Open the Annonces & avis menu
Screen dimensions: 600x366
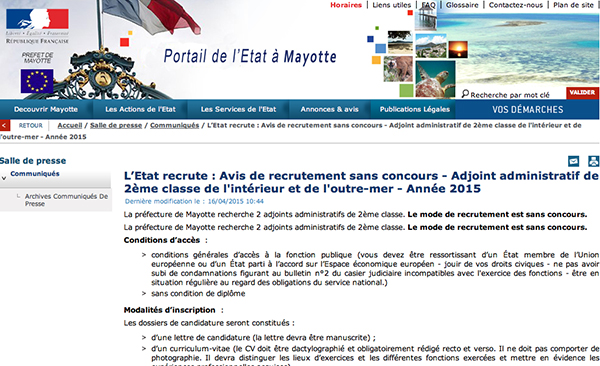click(x=329, y=109)
